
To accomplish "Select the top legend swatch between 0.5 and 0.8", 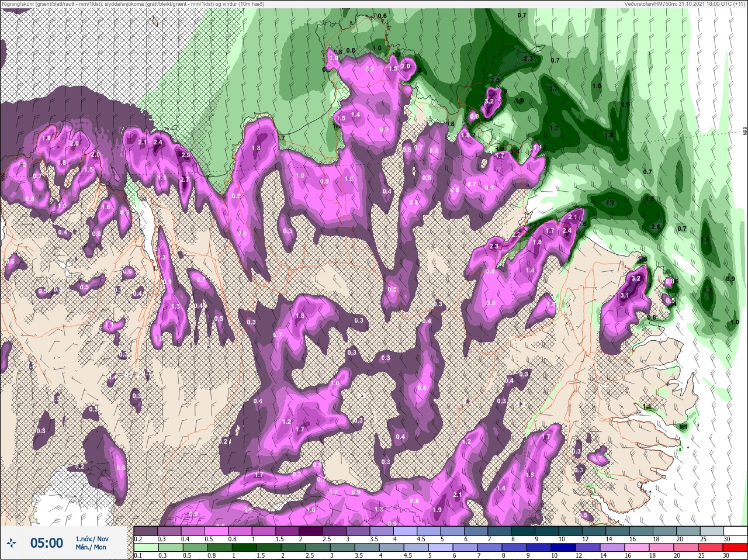I will click(x=216, y=530).
